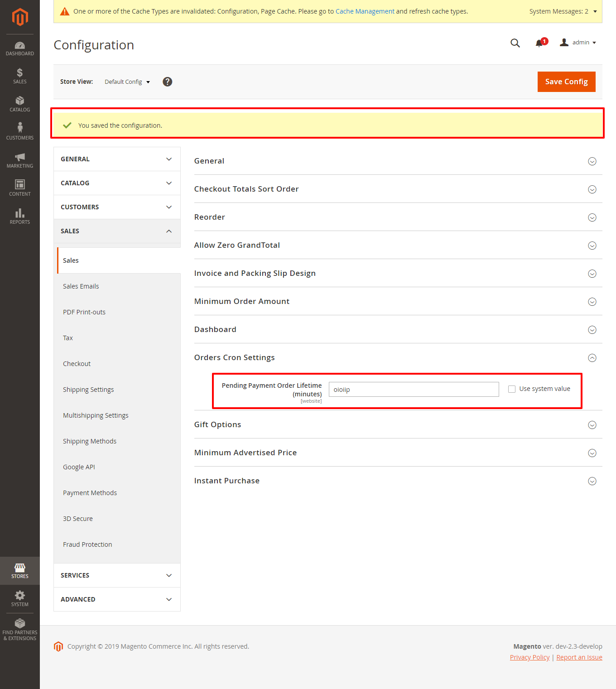This screenshot has height=689, width=616.
Task: Open the Sales Emails settings page
Action: (x=81, y=286)
